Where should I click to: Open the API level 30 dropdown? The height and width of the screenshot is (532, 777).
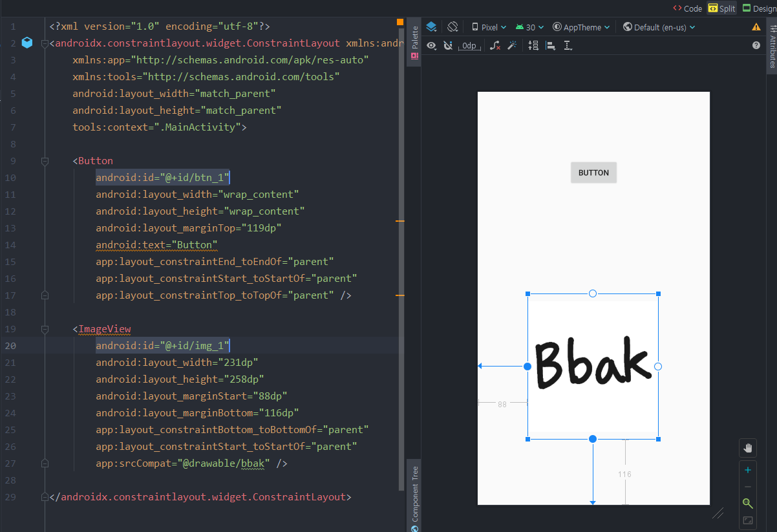pos(529,27)
